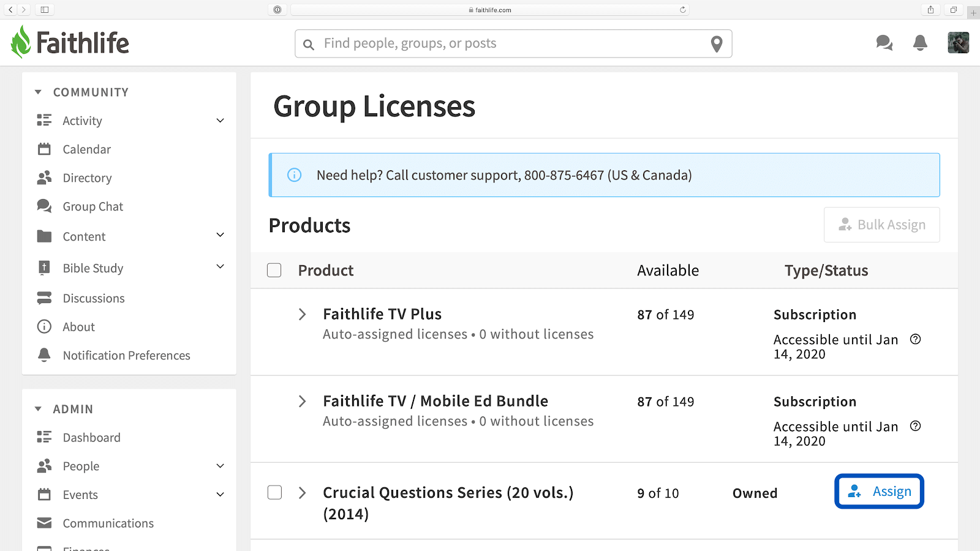The height and width of the screenshot is (551, 980).
Task: Open the Faithlife TV Plus product
Action: [x=382, y=314]
